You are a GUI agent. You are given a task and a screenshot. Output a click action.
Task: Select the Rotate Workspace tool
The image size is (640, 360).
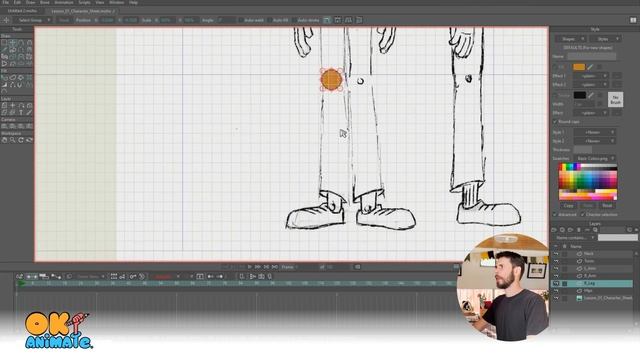pyautogui.click(x=21, y=140)
